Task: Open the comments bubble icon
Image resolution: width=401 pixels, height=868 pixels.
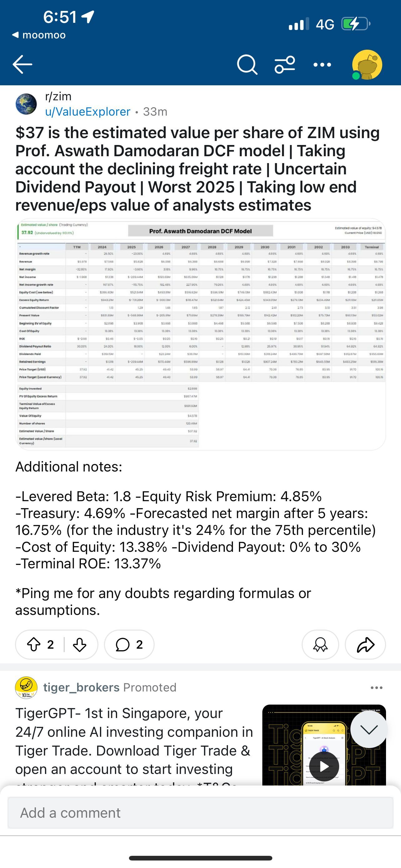Action: [129, 645]
